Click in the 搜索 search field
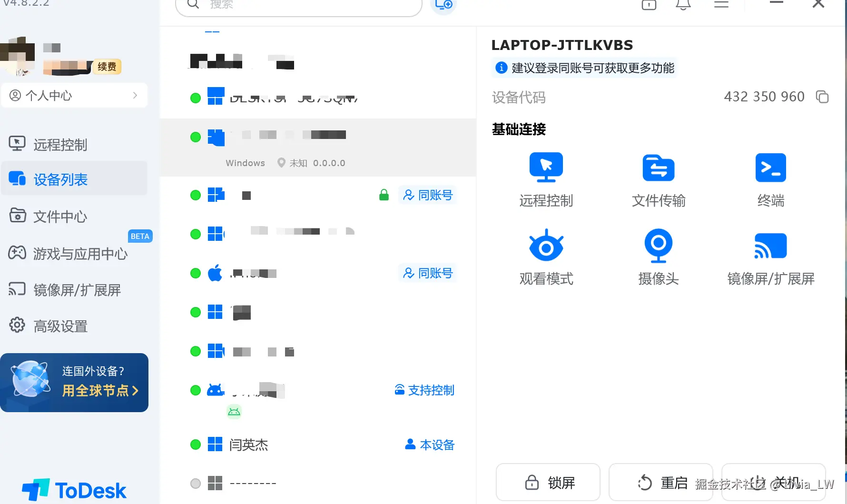The image size is (847, 504). click(299, 5)
